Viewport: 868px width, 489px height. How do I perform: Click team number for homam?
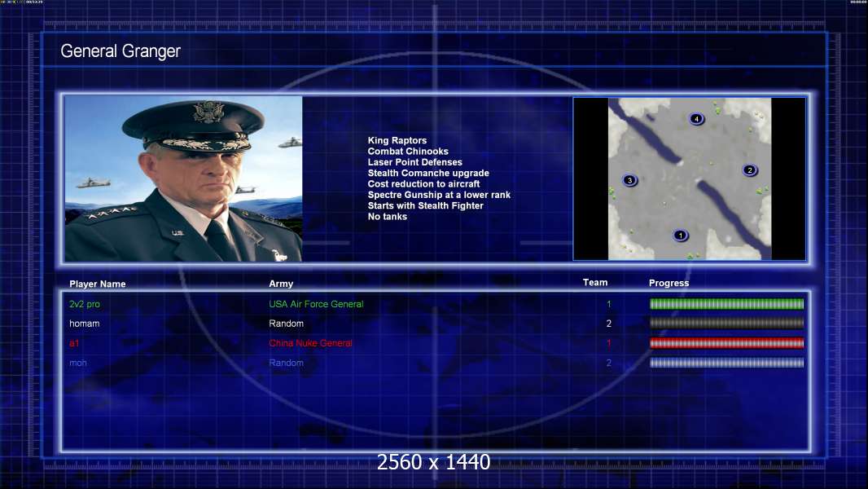point(609,324)
